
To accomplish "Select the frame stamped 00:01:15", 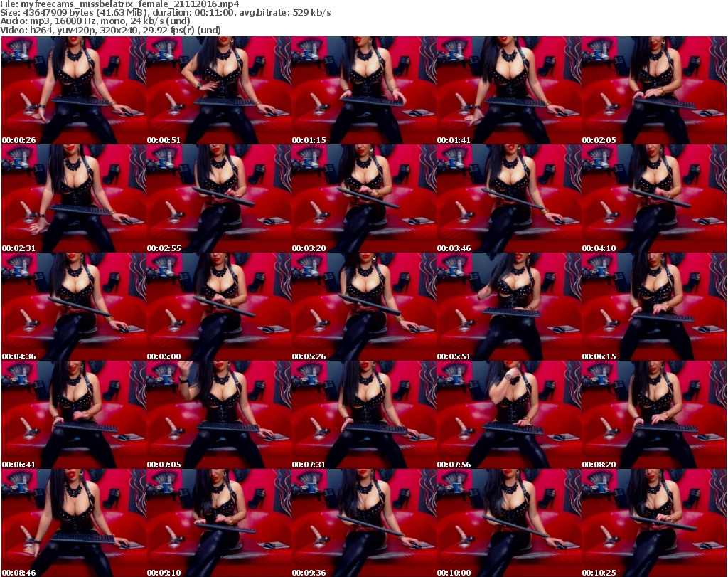I will tap(363, 90).
